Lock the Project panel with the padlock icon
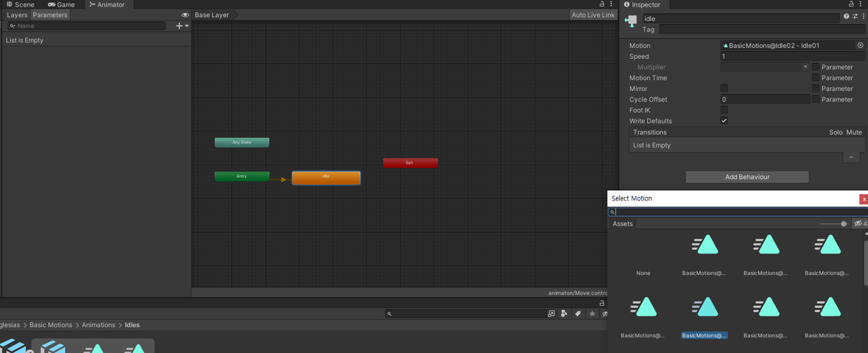Image resolution: width=868 pixels, height=353 pixels. (602, 303)
